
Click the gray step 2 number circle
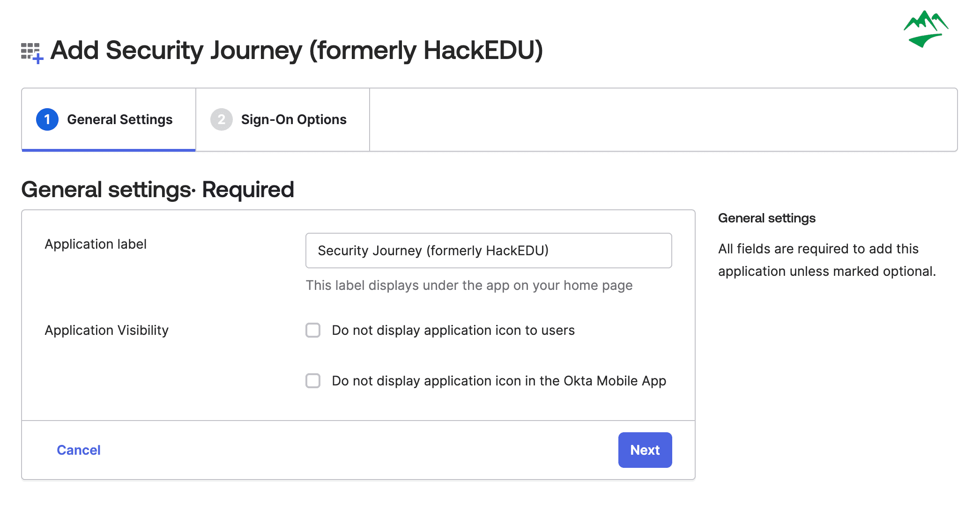tap(221, 119)
